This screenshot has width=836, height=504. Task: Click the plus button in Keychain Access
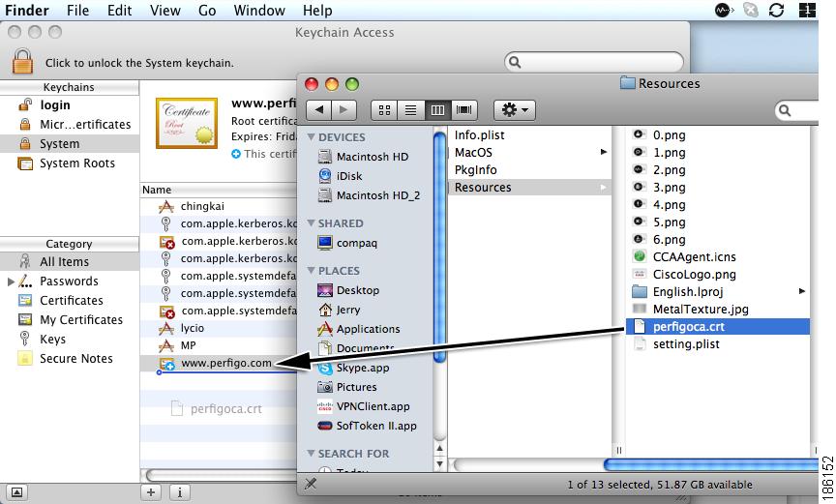151,492
